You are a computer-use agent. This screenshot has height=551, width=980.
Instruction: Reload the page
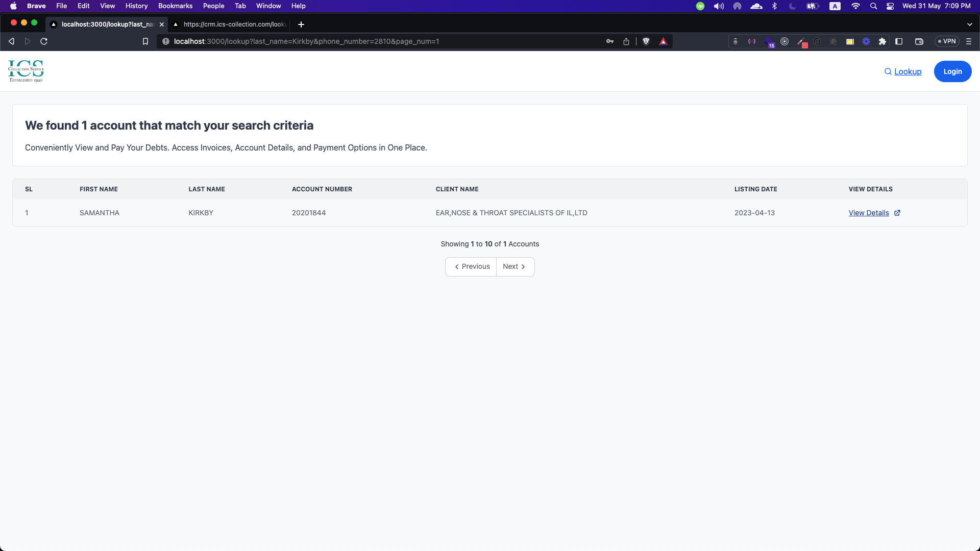(x=44, y=41)
